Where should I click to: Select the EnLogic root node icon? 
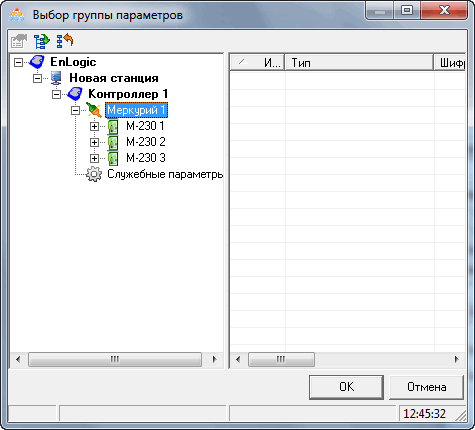click(x=37, y=62)
